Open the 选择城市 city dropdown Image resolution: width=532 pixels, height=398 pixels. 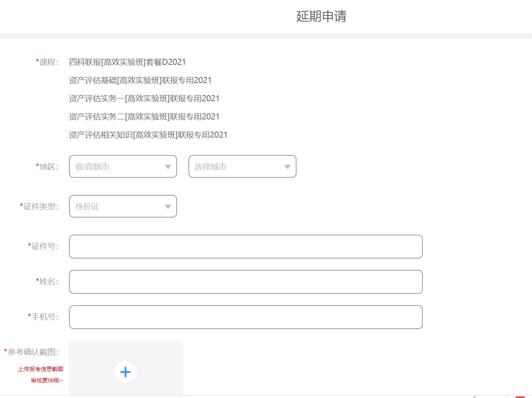click(242, 166)
